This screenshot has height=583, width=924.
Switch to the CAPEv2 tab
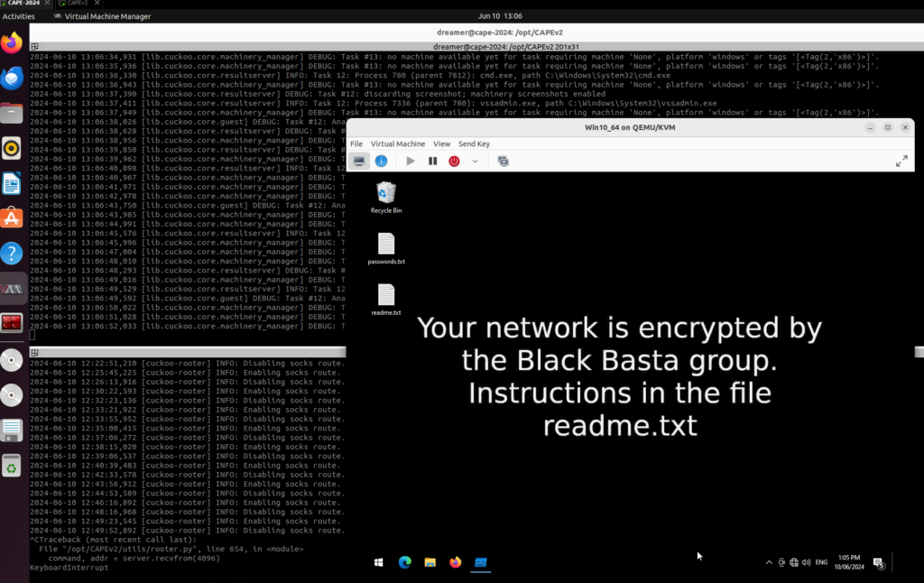pos(79,3)
